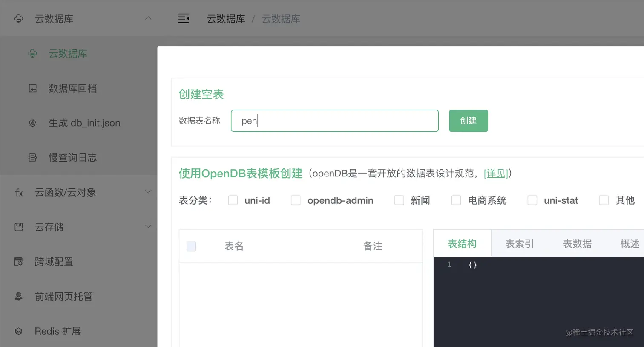Click inside the JSON schema code editor

pos(539,302)
